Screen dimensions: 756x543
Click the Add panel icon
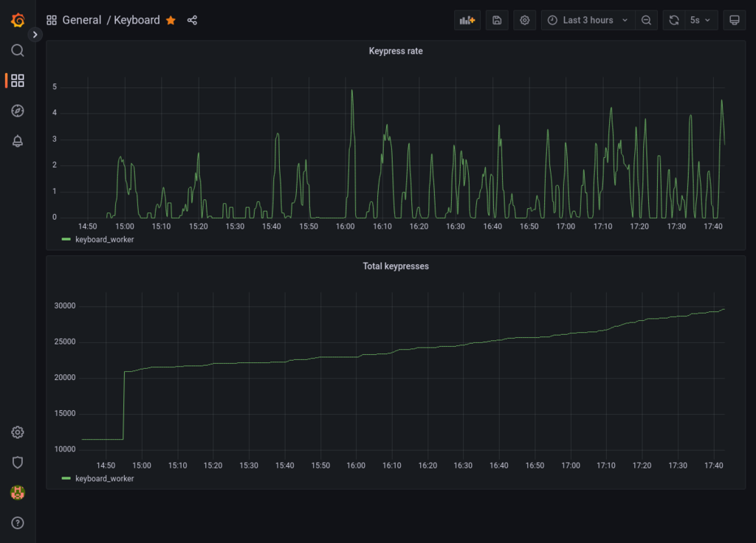coord(467,20)
